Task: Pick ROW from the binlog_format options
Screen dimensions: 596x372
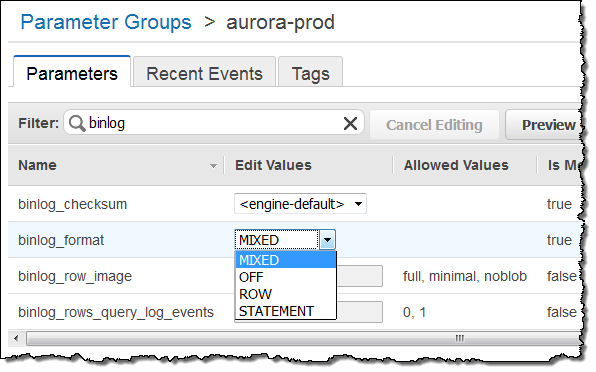Action: pyautogui.click(x=285, y=294)
